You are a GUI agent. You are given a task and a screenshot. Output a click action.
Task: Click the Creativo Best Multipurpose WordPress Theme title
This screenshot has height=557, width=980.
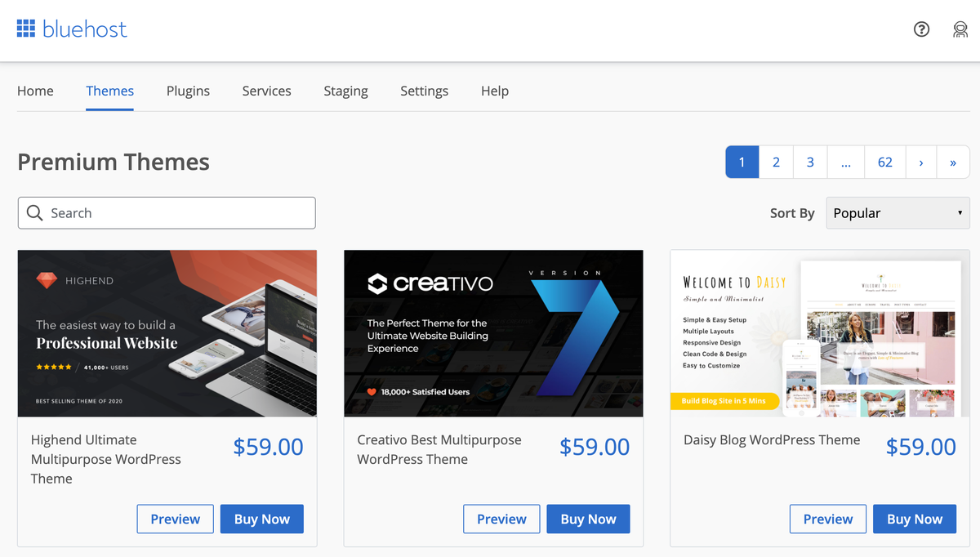[439, 449]
